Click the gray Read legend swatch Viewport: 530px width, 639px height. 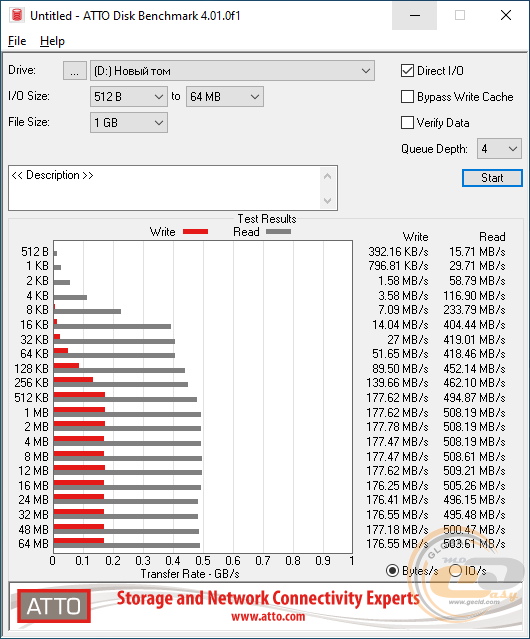click(x=279, y=231)
